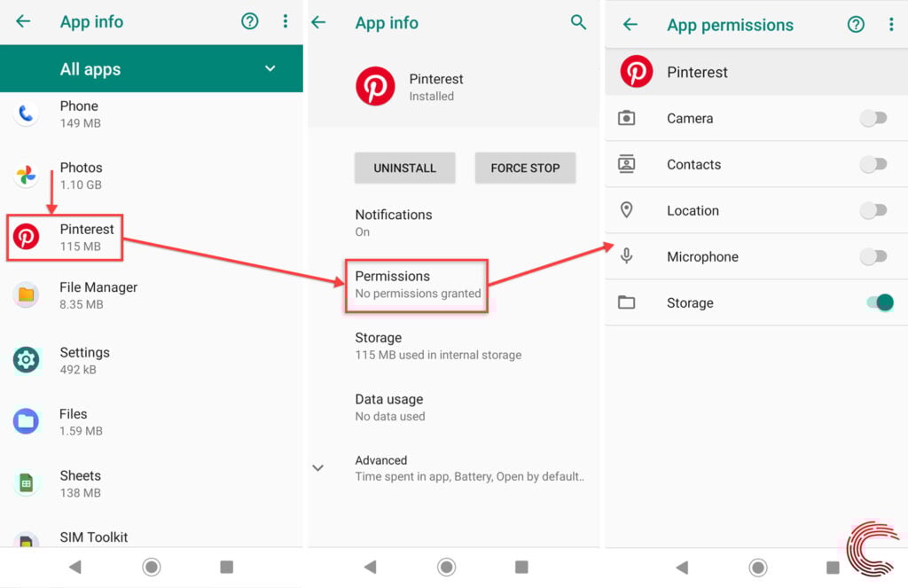Uninstall the Pinterest app

point(404,168)
